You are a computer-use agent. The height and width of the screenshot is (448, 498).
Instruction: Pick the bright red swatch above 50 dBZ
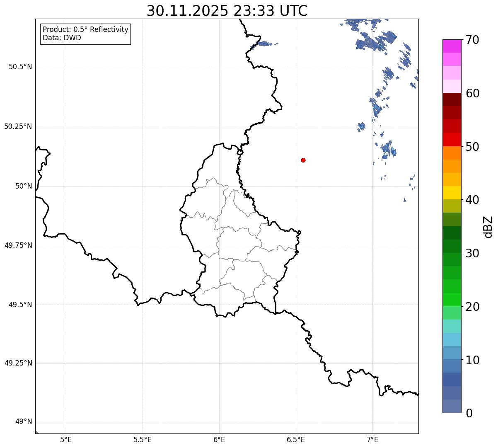452,139
